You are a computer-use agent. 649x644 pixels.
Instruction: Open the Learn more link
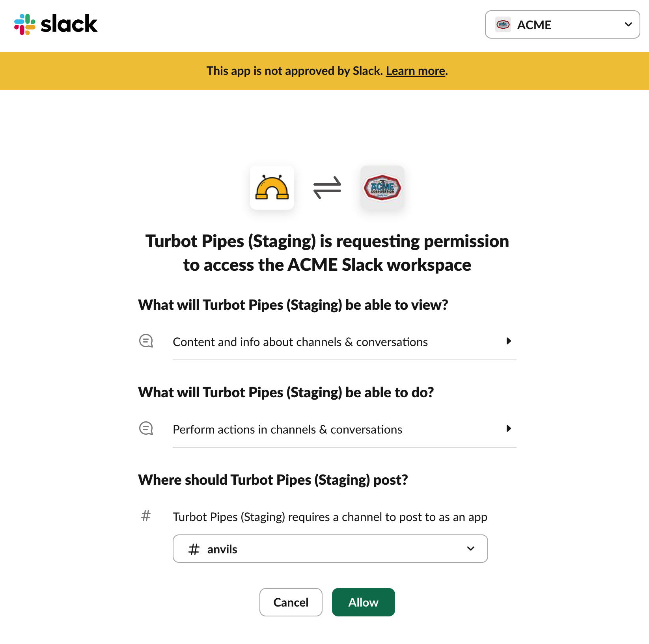pos(415,71)
